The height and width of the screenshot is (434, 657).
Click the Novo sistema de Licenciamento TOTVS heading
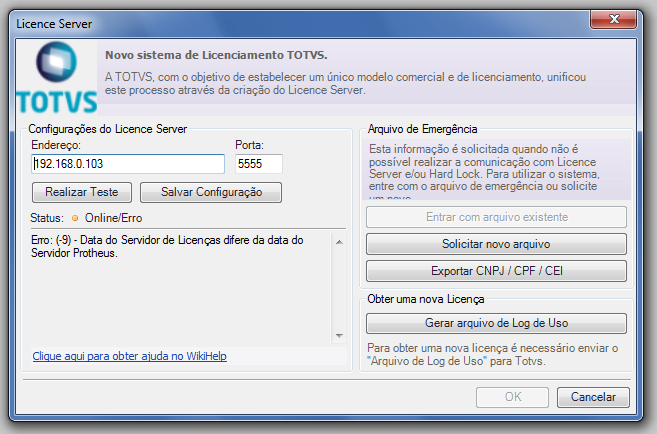[x=216, y=55]
